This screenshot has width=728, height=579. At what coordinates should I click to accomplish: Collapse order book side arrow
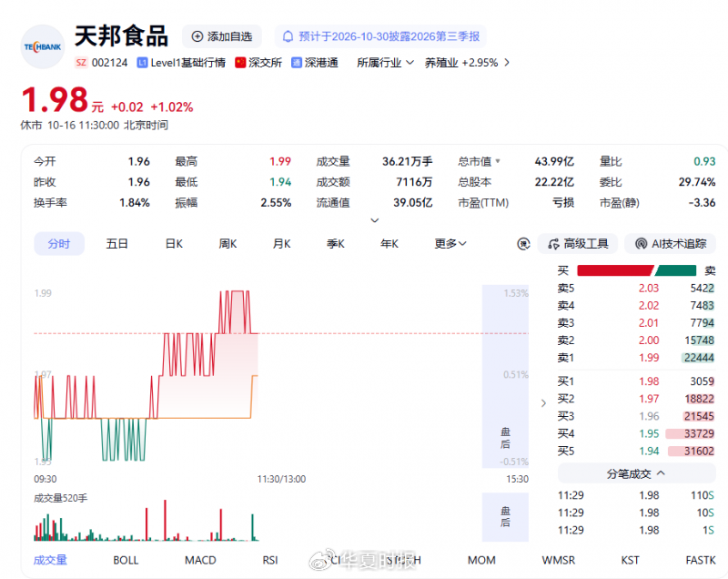pos(543,403)
